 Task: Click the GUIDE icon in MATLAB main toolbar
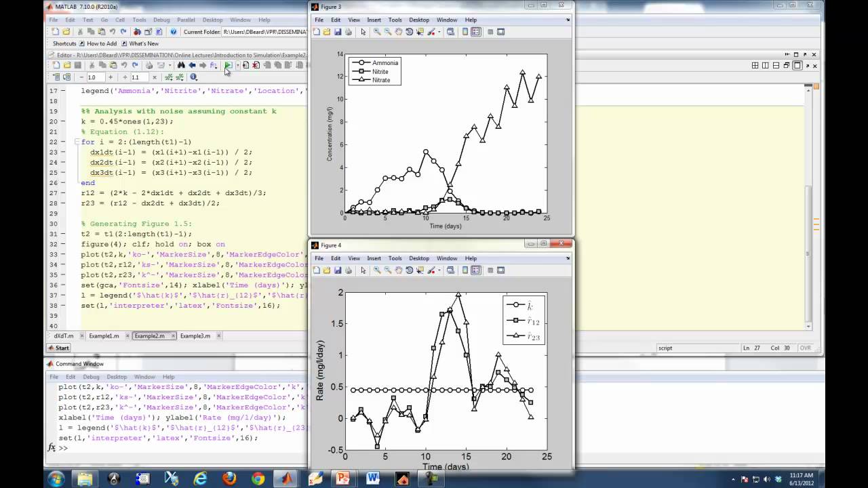pyautogui.click(x=148, y=32)
